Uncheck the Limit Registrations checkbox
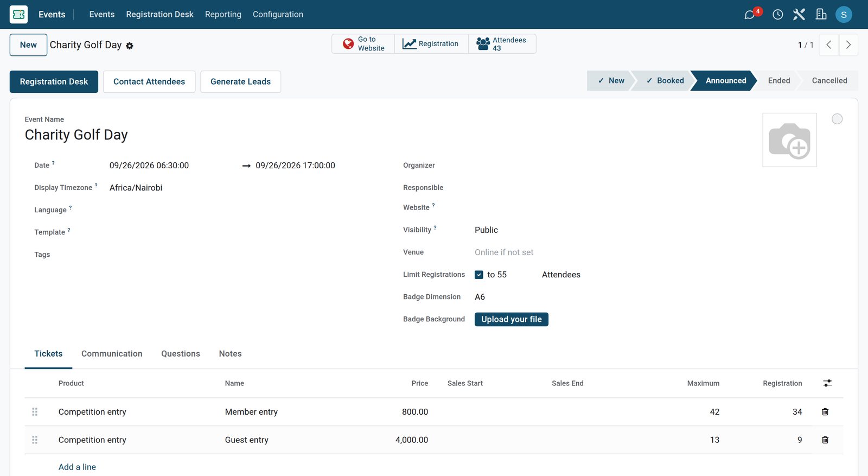This screenshot has width=868, height=476. click(x=479, y=275)
